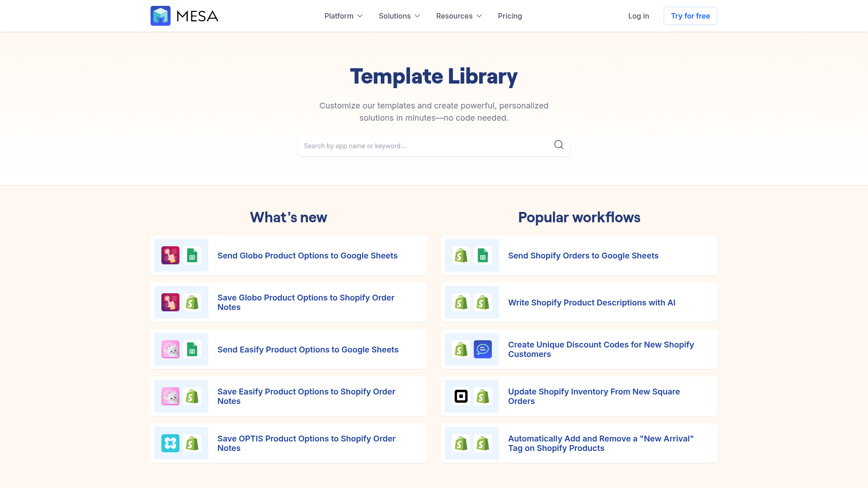Viewport: 868px width, 488px height.
Task: Click the Popular workflows heading
Action: 579,217
